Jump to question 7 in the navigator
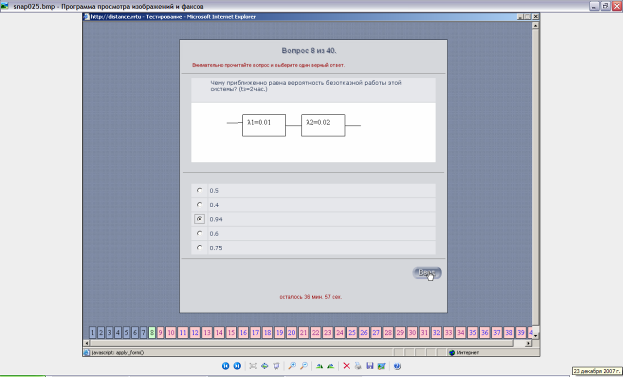 click(x=143, y=333)
